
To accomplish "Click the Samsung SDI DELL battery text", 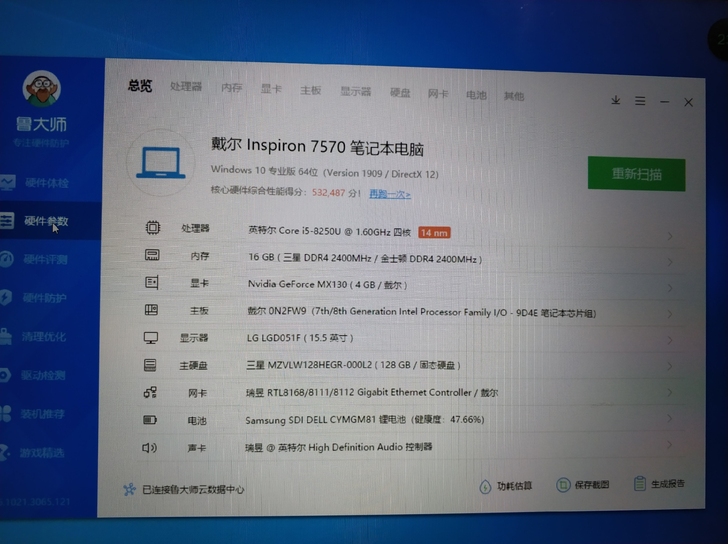I will click(x=364, y=420).
